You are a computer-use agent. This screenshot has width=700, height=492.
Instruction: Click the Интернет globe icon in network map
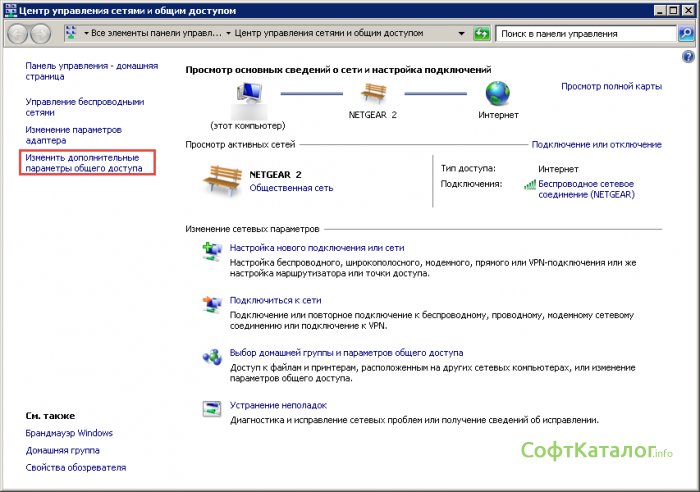pos(498,95)
